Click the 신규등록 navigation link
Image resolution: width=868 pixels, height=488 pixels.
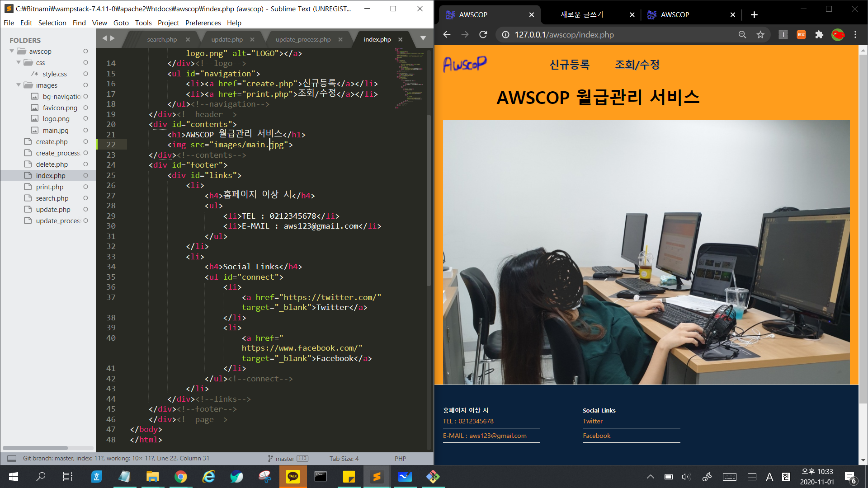pos(569,65)
